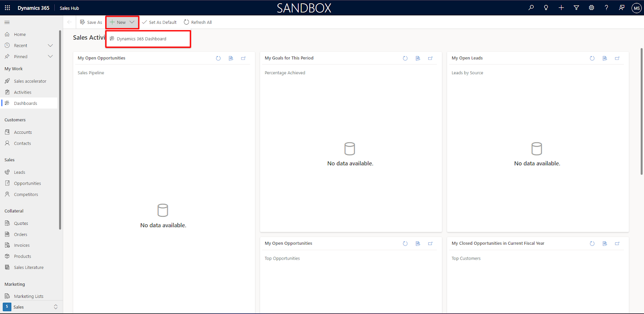
Task: Go to Home in sidebar
Action: pyautogui.click(x=29, y=34)
